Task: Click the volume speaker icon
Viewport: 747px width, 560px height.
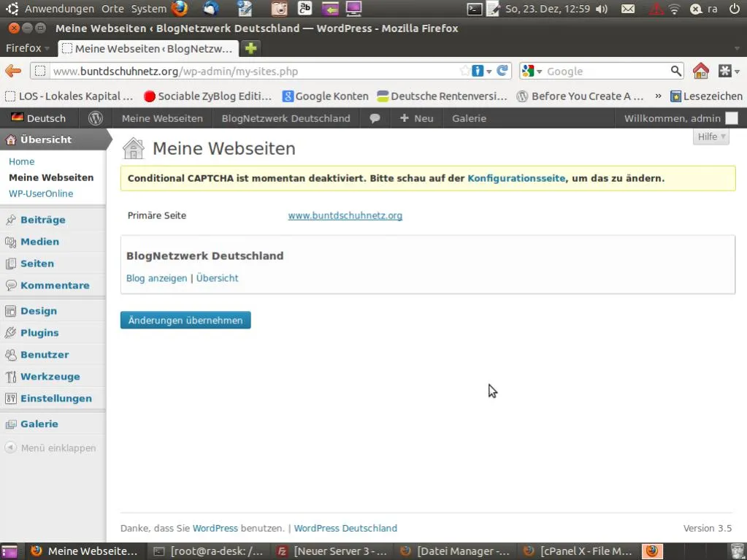Action: 602,9
